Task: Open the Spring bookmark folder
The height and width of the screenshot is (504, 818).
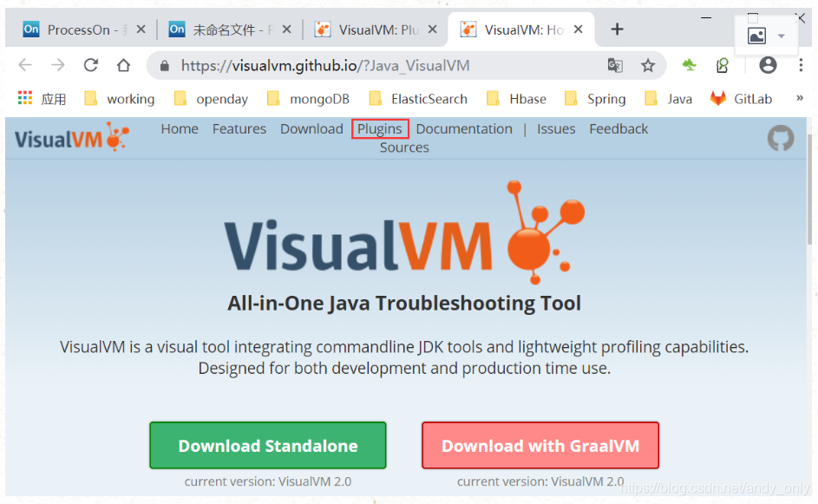Action: 595,99
